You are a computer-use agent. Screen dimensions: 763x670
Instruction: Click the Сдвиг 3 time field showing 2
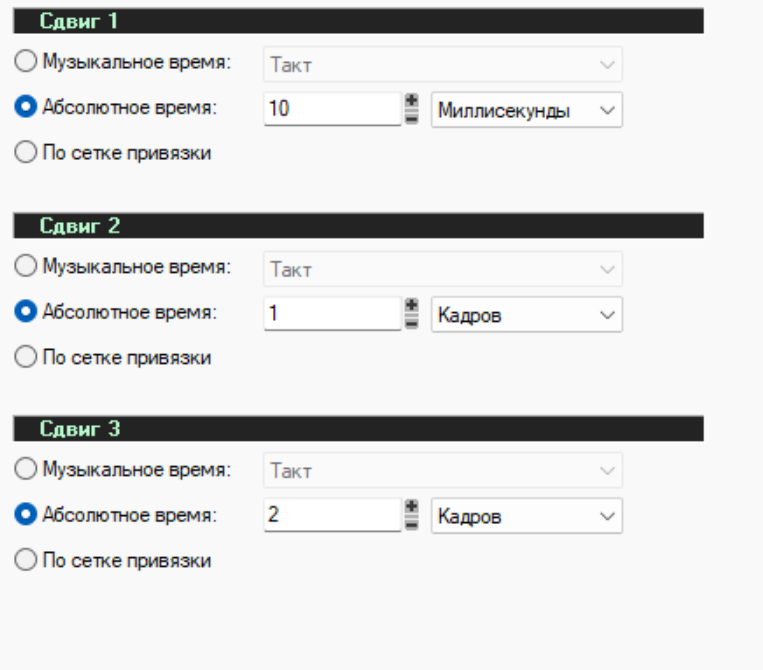pos(331,516)
